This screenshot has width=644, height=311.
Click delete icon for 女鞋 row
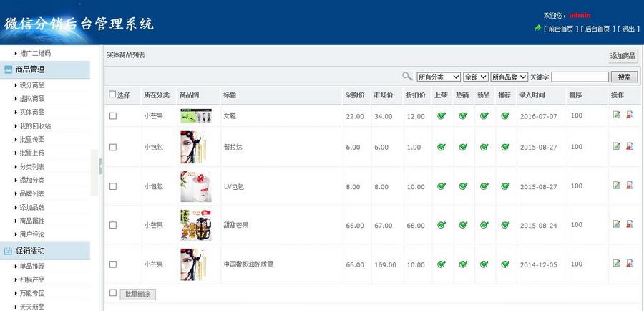[630, 115]
